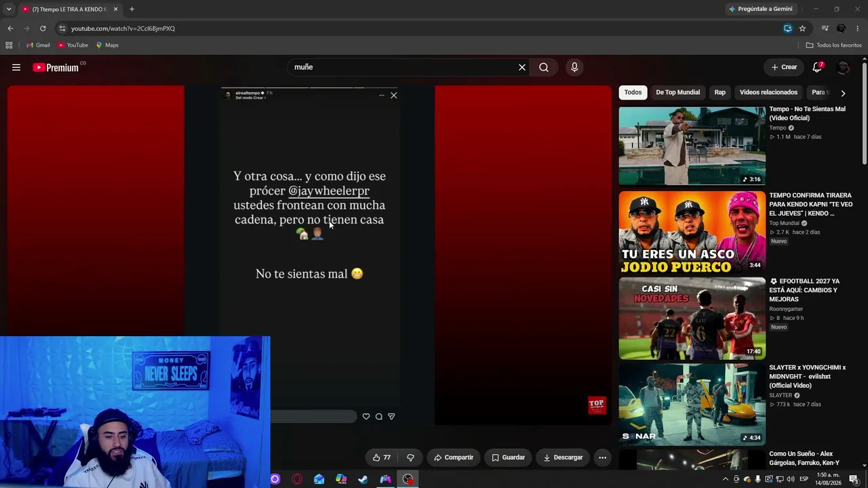Open the Roonnygamer channel link
Viewport: 868px width, 488px height.
[787, 309]
